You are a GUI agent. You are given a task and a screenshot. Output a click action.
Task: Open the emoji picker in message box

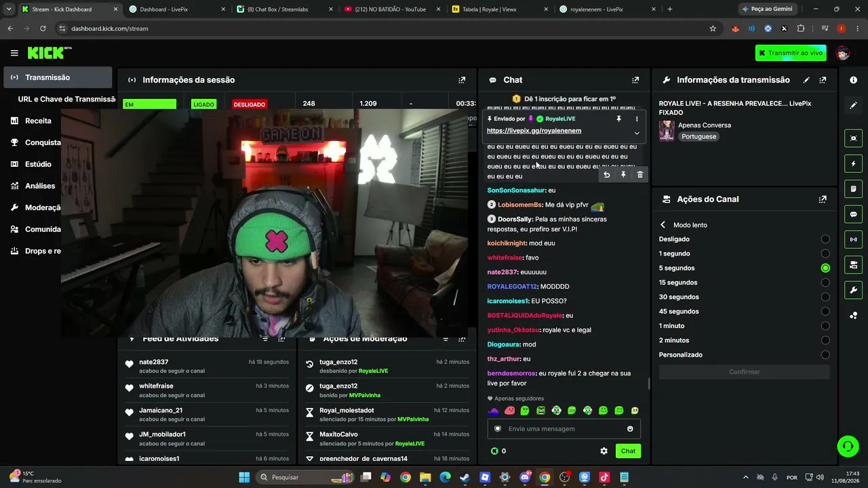click(x=630, y=428)
